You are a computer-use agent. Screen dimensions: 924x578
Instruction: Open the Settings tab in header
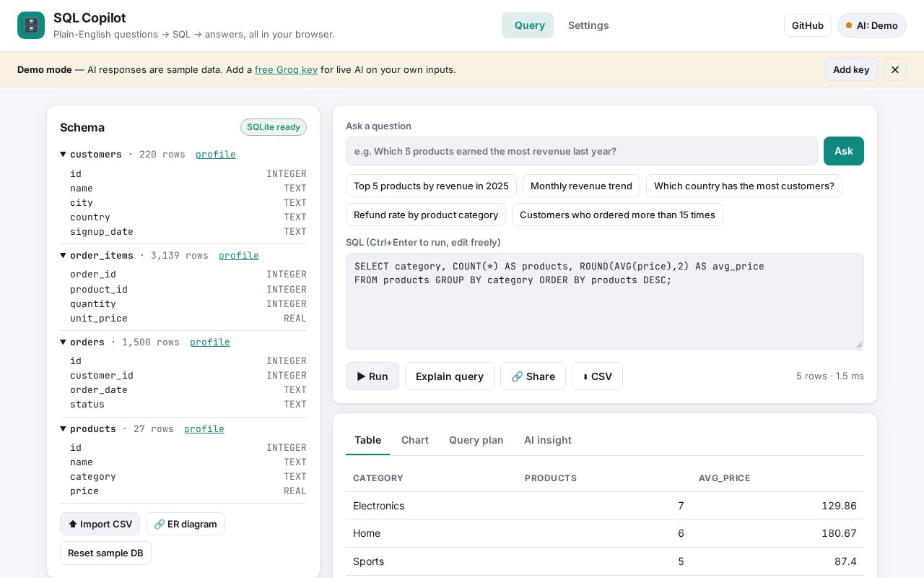(588, 25)
